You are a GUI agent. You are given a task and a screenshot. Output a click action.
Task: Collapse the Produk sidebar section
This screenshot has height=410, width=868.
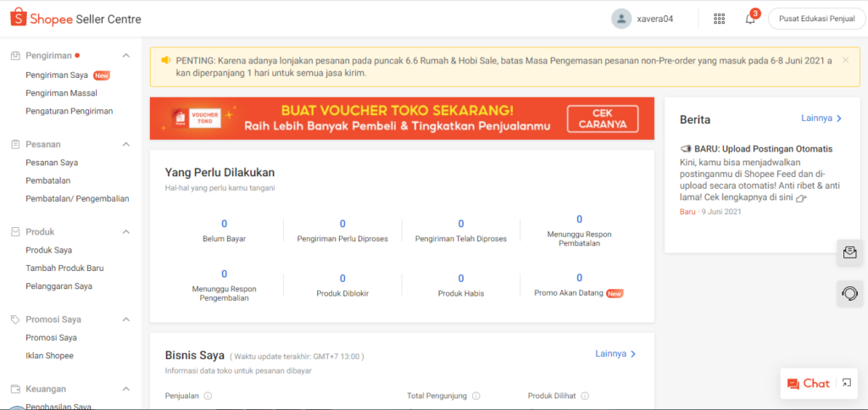126,232
